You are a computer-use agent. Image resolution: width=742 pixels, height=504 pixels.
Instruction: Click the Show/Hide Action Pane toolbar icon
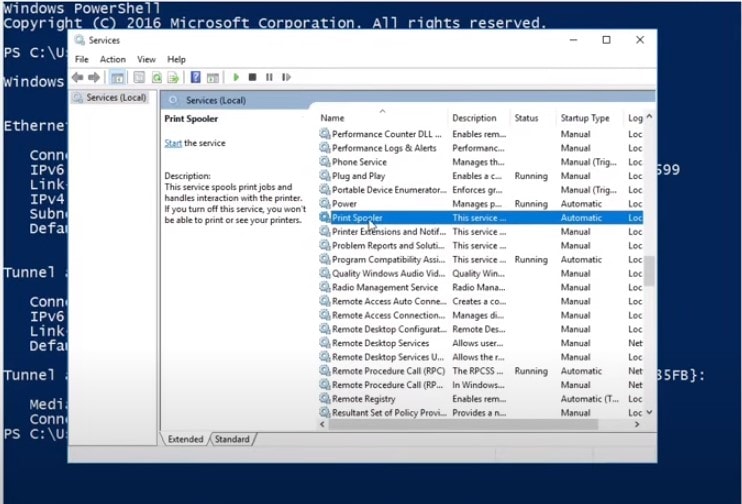pyautogui.click(x=213, y=77)
